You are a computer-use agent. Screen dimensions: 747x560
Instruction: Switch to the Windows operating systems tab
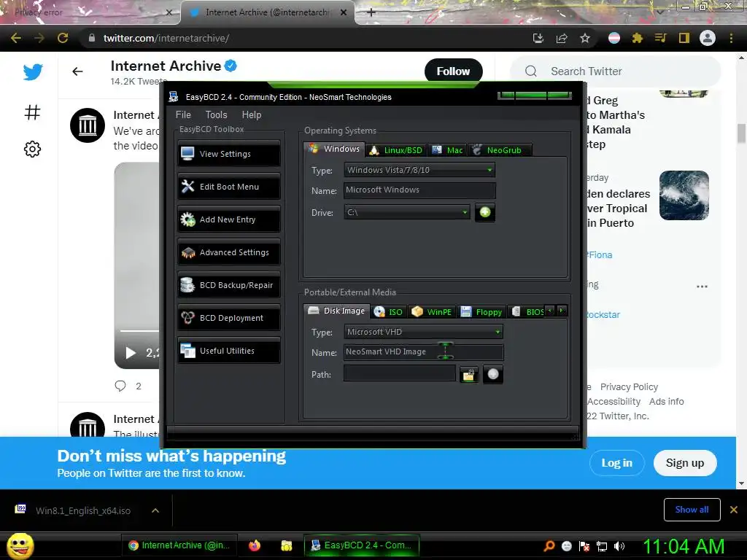point(334,149)
